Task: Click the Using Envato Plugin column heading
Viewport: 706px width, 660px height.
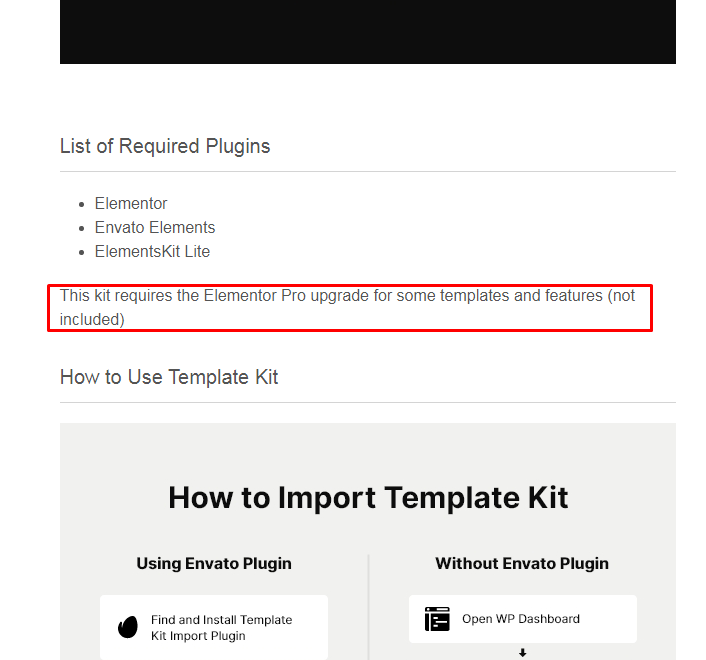Action: 214,563
